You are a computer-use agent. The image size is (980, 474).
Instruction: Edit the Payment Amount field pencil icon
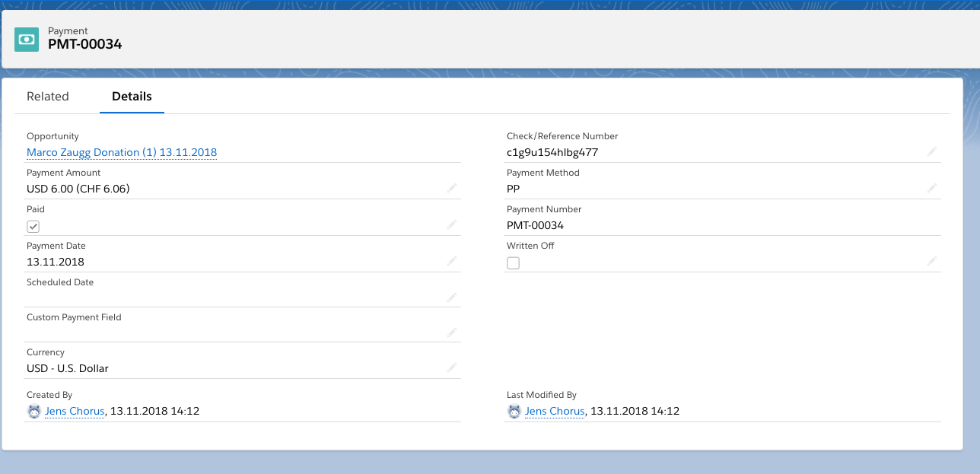(452, 188)
